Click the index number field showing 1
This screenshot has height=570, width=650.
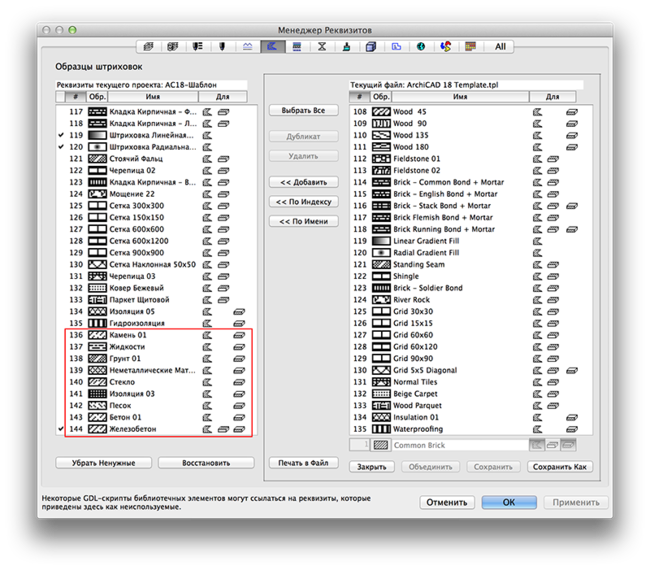point(360,445)
